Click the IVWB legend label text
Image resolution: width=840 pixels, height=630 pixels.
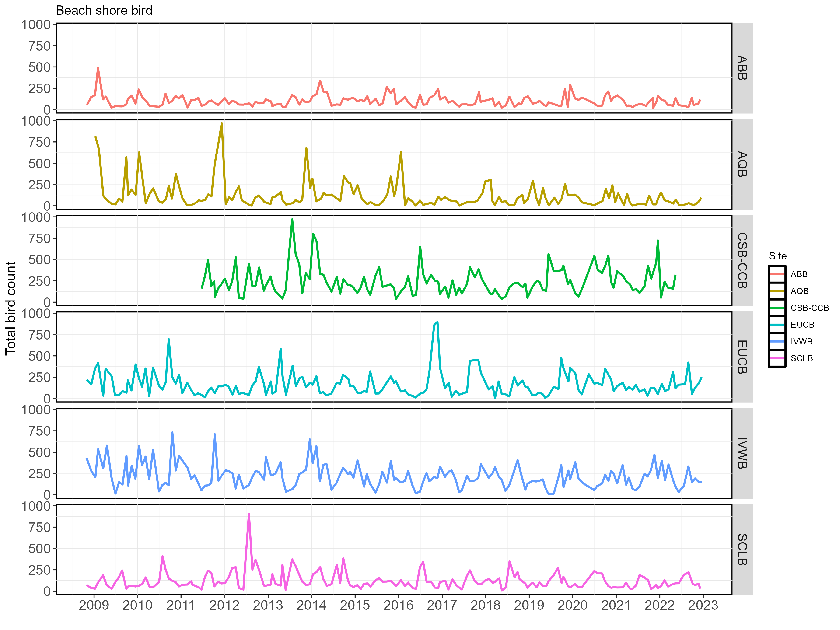coord(802,341)
